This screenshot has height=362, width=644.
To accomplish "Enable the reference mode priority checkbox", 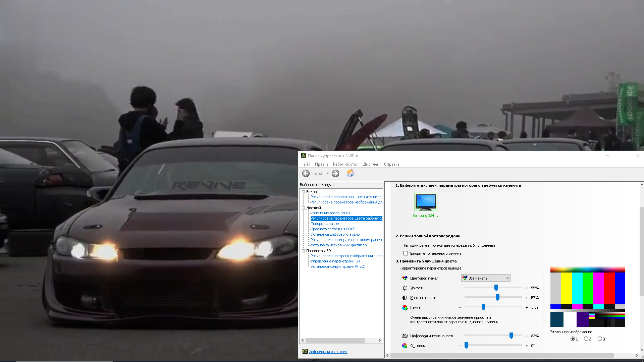I will pos(406,253).
